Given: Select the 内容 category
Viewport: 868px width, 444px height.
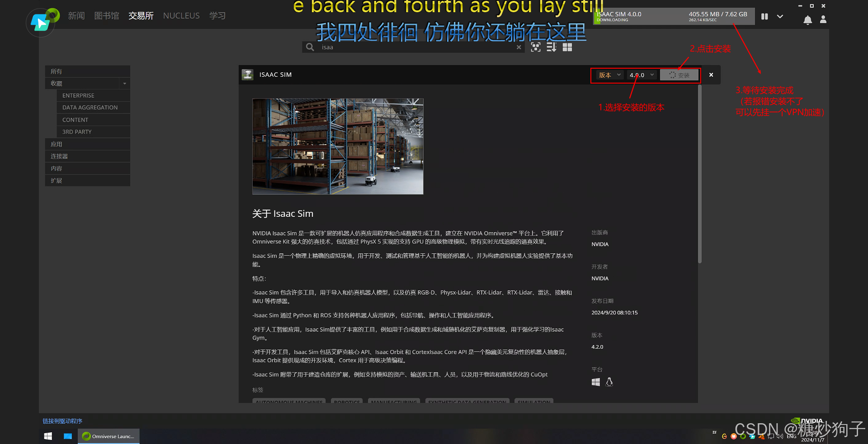Looking at the screenshot, I should 88,168.
